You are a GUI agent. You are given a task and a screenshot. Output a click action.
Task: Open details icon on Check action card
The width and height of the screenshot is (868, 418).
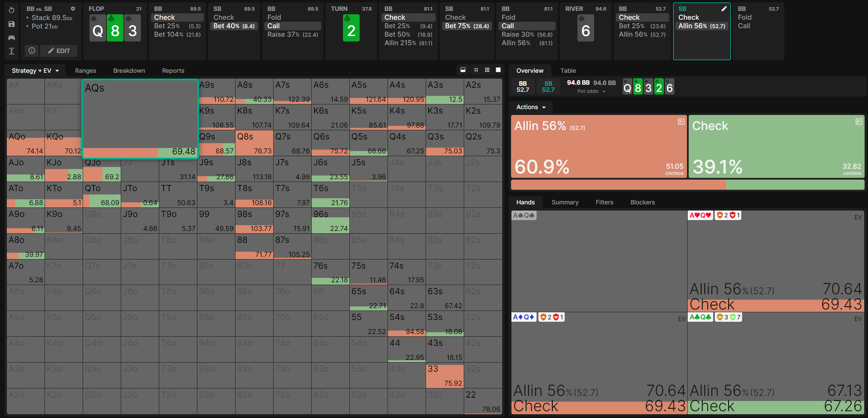(858, 121)
